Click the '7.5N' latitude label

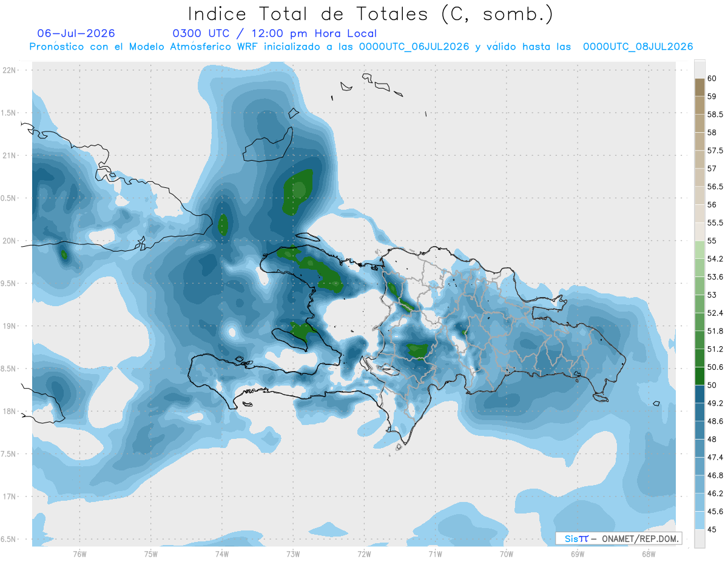pyautogui.click(x=8, y=454)
